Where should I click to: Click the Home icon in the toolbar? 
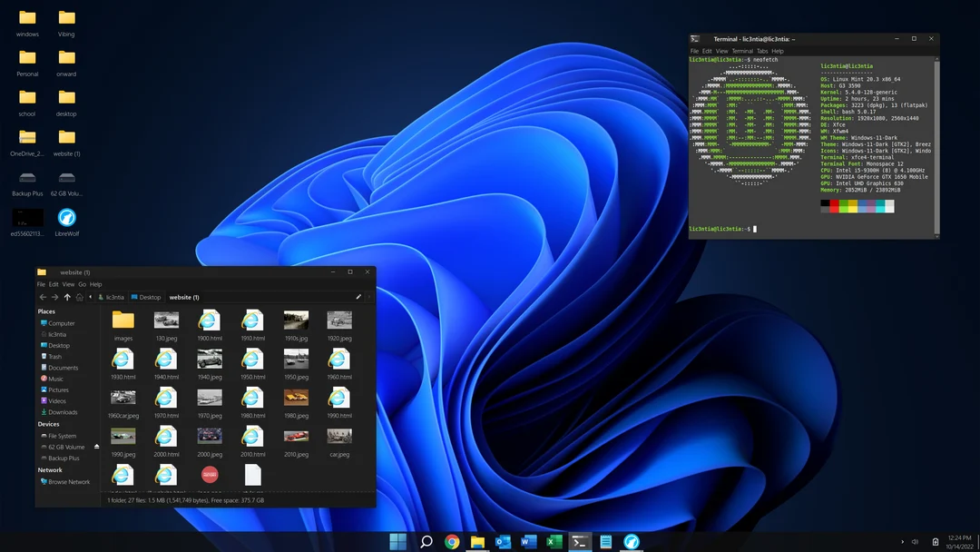pyautogui.click(x=78, y=297)
